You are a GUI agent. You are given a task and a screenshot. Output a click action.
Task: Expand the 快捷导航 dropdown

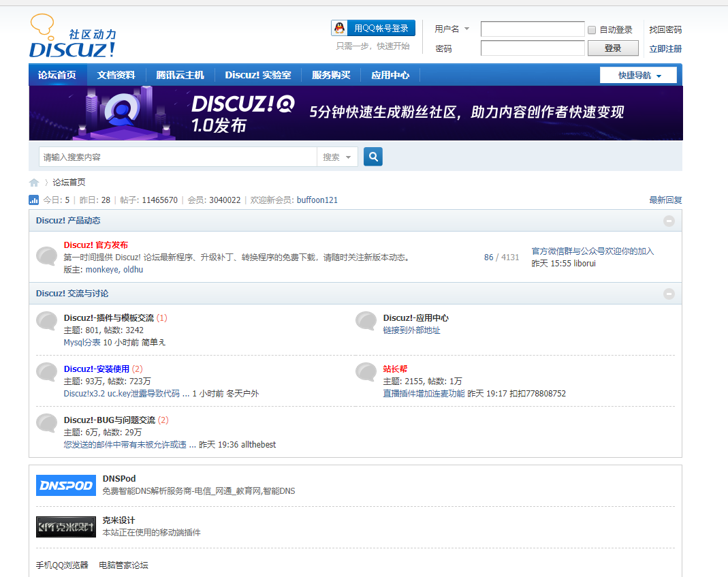point(638,75)
